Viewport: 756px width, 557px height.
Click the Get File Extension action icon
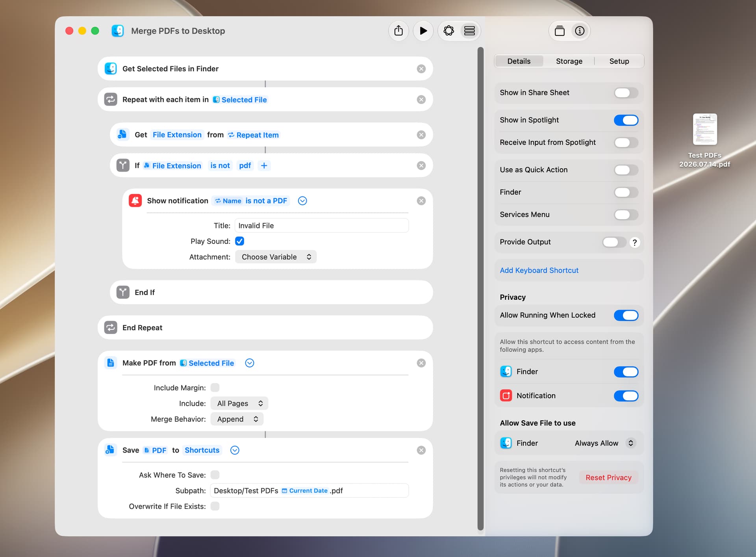point(122,134)
